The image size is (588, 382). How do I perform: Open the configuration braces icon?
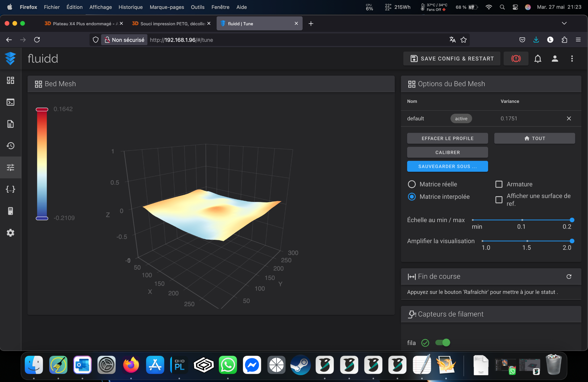click(x=10, y=189)
